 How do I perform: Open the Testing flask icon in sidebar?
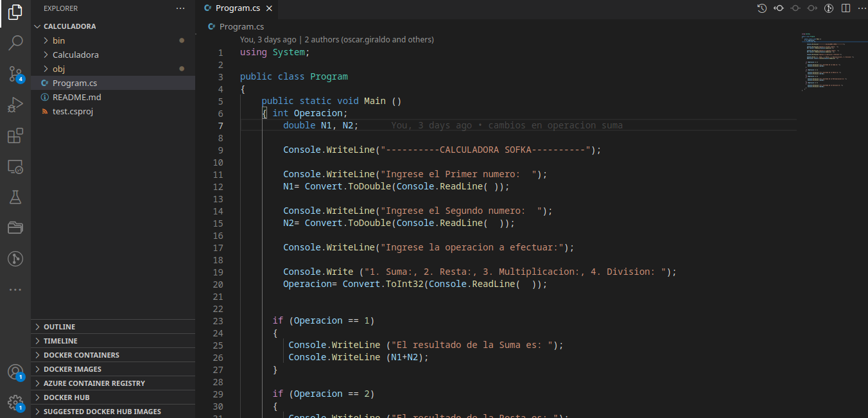pyautogui.click(x=15, y=197)
